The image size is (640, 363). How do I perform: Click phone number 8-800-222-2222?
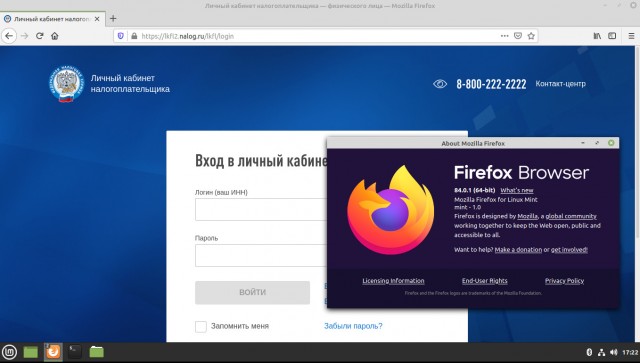pos(491,84)
